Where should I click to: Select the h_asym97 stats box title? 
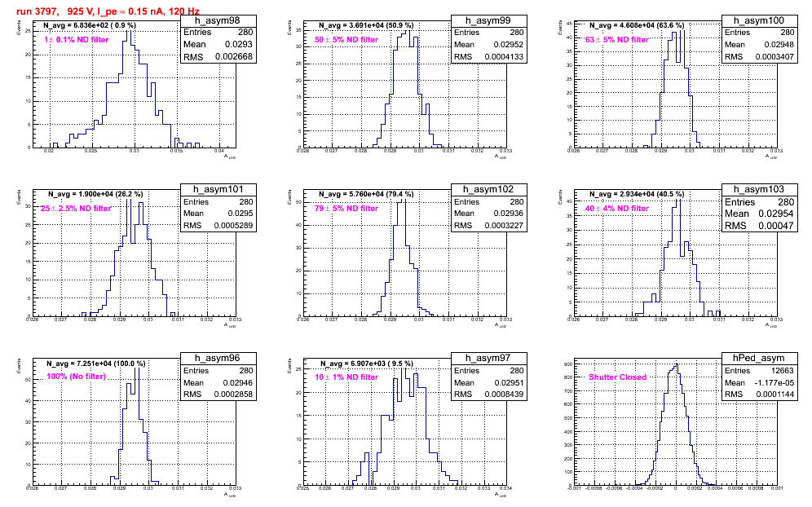click(x=488, y=359)
